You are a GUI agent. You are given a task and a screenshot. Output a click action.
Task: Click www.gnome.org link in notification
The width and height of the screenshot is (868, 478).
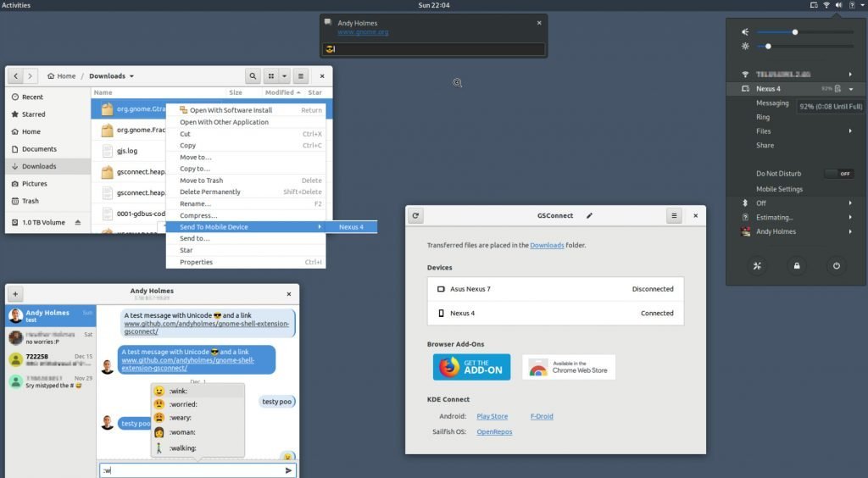coord(363,32)
